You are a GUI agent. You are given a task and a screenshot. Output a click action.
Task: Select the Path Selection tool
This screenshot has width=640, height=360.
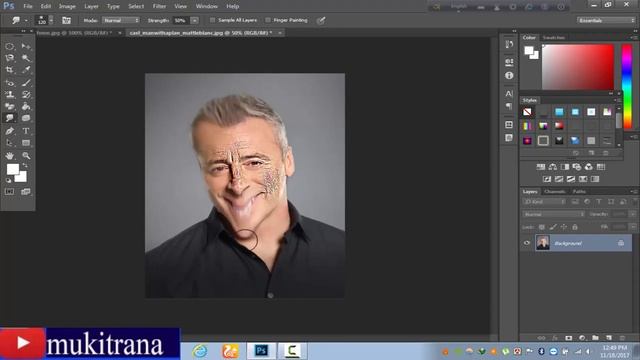click(10, 143)
